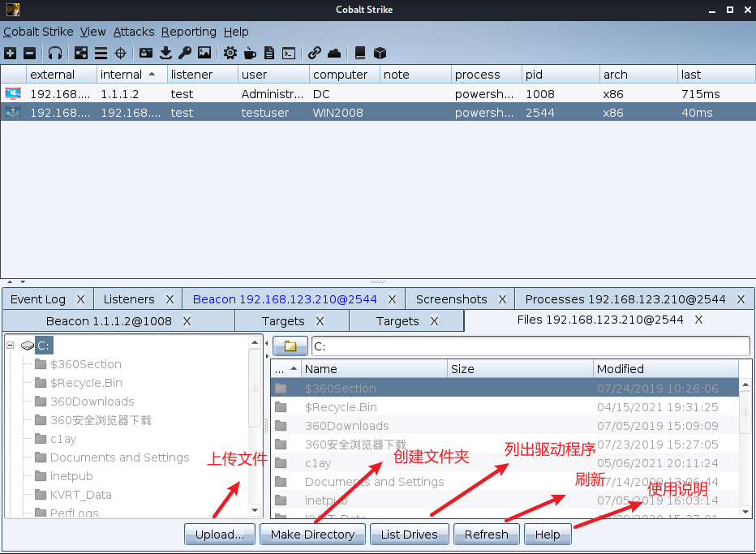Open the View menu

(92, 32)
